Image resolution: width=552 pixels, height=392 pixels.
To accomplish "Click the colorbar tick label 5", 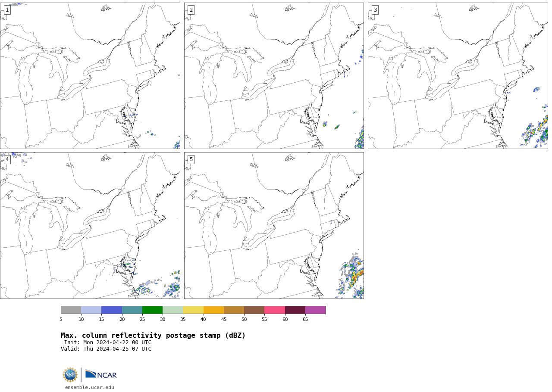I will pyautogui.click(x=61, y=319).
